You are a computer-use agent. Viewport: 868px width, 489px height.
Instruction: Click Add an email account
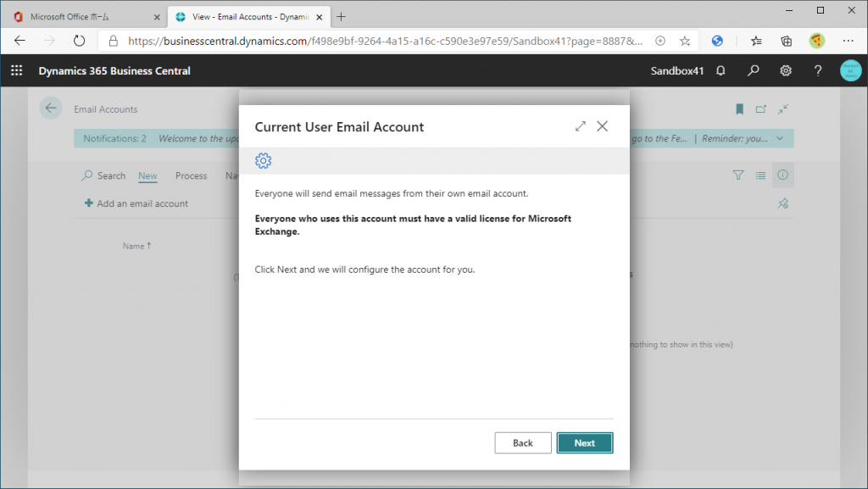[136, 203]
